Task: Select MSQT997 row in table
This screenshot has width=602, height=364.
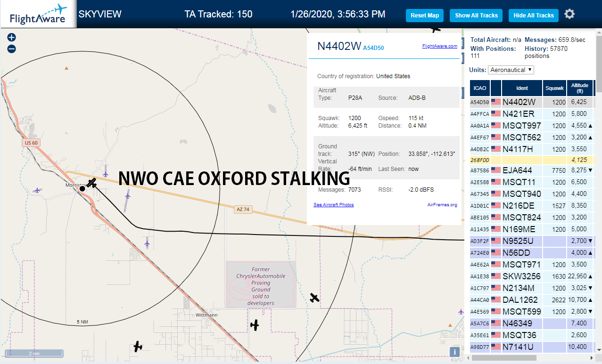Action: [532, 125]
